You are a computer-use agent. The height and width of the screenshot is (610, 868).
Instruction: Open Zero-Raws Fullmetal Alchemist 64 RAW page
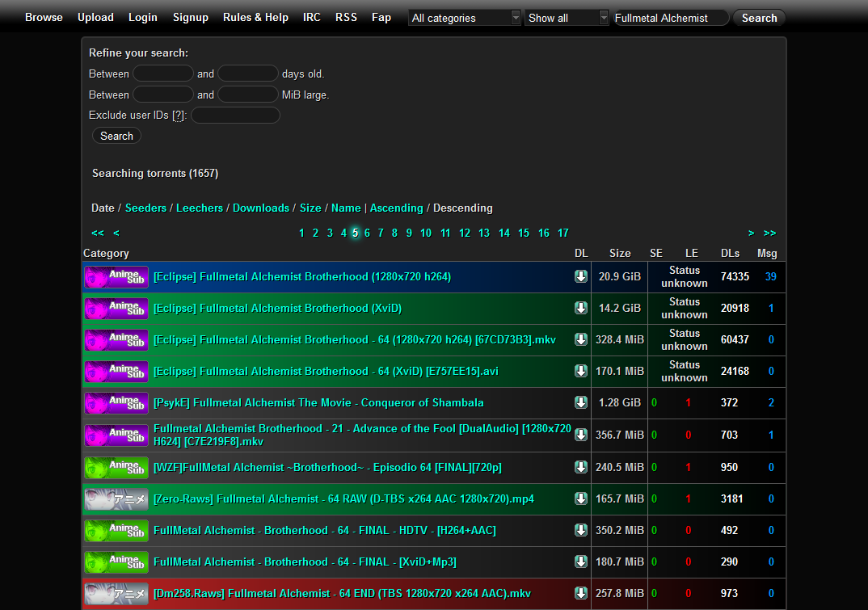[343, 499]
